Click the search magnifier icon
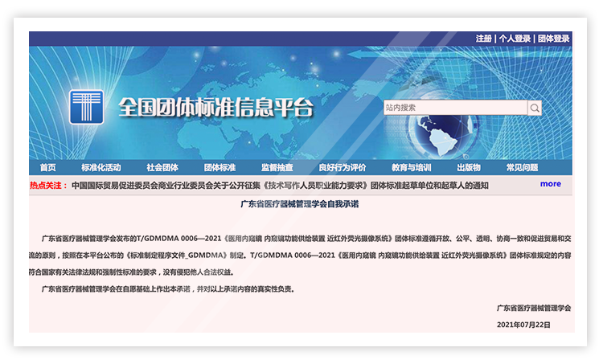Screen dimensions: 603x364 coord(535,108)
